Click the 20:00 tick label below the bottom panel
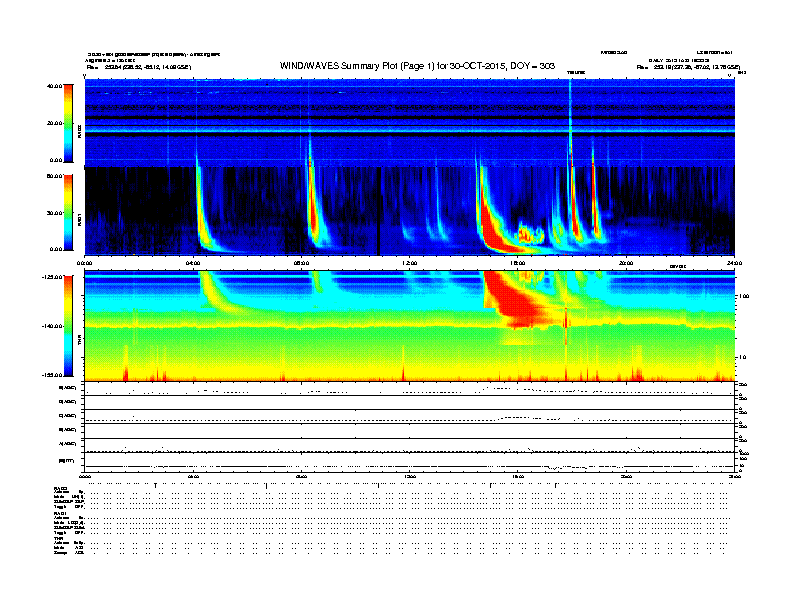The height and width of the screenshot is (612, 792). click(626, 476)
